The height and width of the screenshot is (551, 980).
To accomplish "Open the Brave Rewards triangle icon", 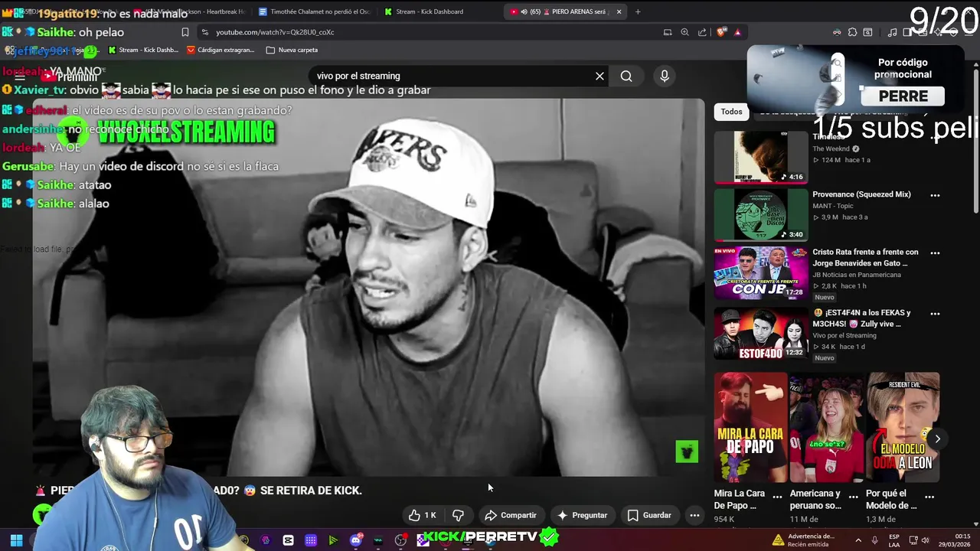I will (x=737, y=32).
